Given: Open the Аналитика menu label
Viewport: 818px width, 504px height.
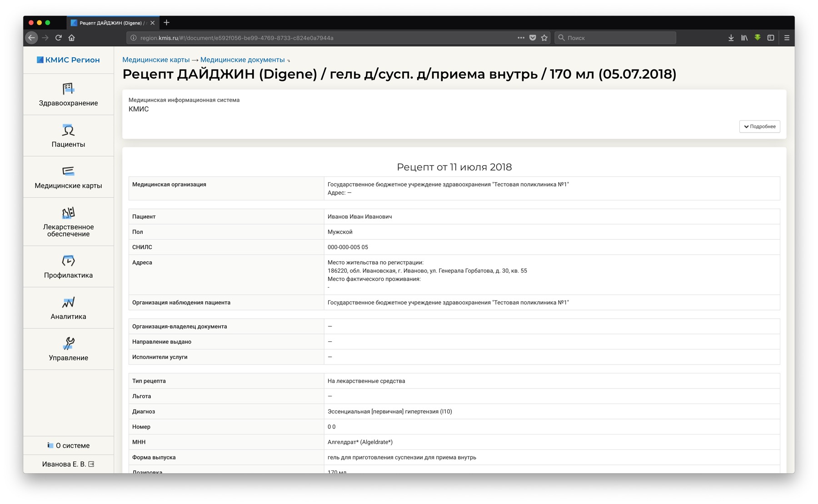Looking at the screenshot, I should click(x=68, y=317).
